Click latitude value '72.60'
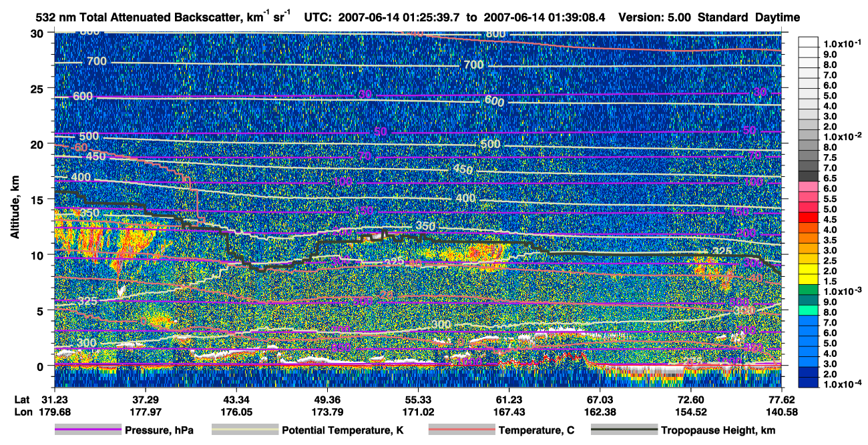Image resolution: width=868 pixels, height=445 pixels. (x=690, y=398)
